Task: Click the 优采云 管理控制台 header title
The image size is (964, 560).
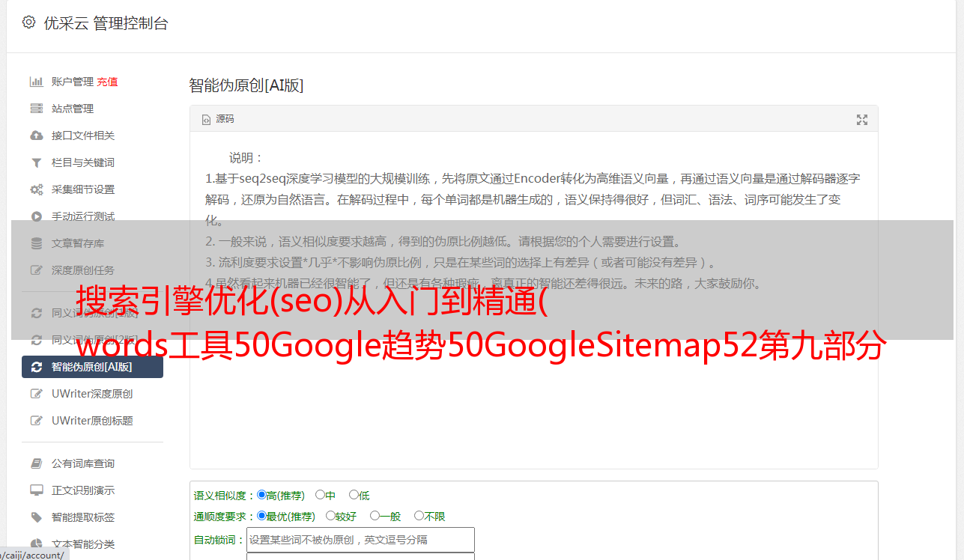Action: (x=106, y=23)
